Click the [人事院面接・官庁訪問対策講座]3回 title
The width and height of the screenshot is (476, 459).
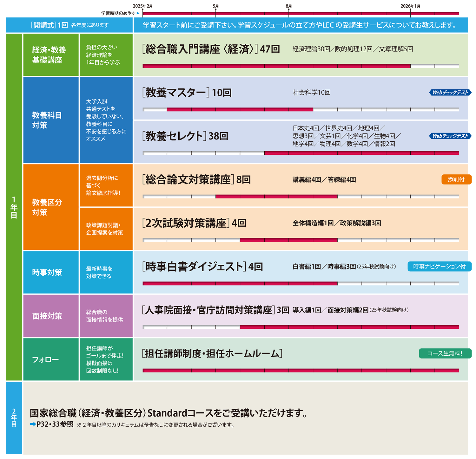[x=215, y=310]
